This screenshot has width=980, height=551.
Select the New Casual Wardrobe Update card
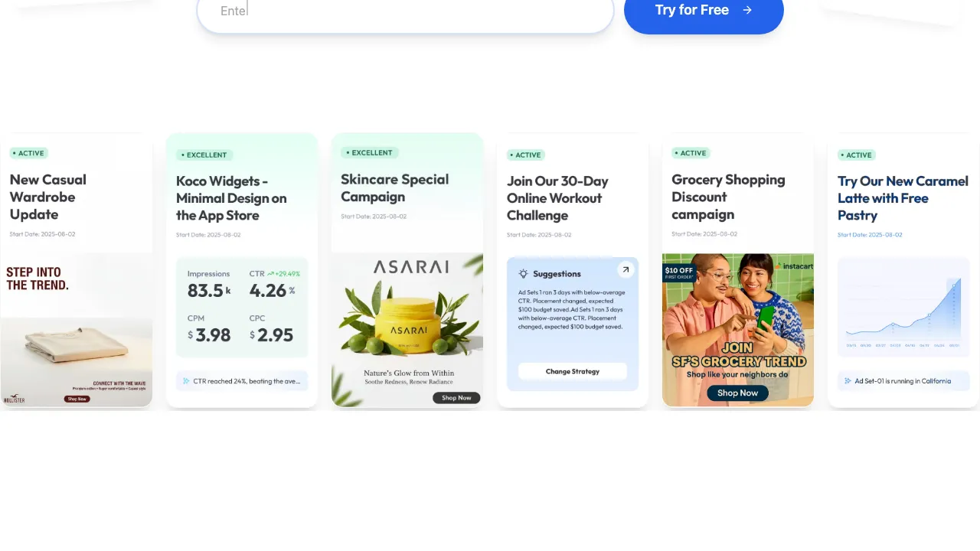click(76, 268)
